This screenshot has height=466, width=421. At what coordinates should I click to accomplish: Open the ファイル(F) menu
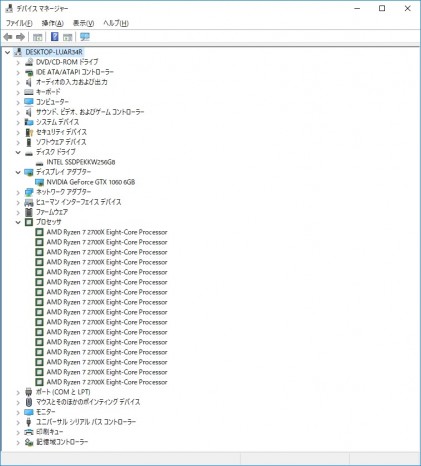click(19, 23)
